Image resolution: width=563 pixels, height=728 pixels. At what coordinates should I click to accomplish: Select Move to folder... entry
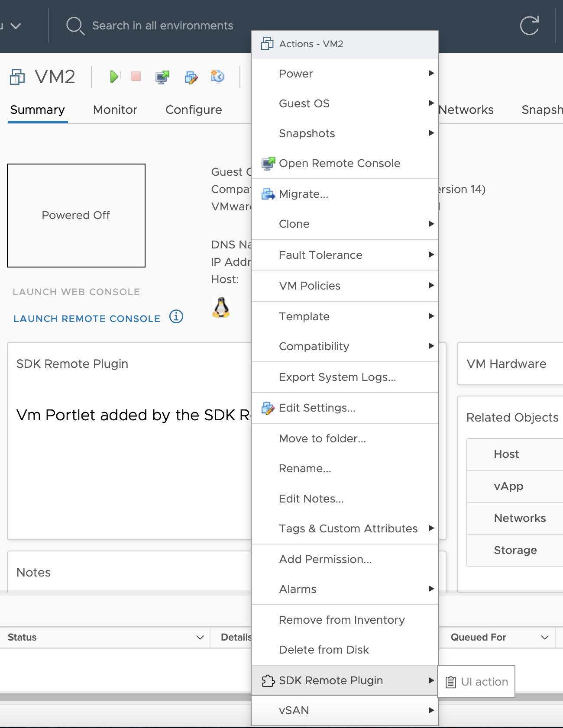(345, 438)
